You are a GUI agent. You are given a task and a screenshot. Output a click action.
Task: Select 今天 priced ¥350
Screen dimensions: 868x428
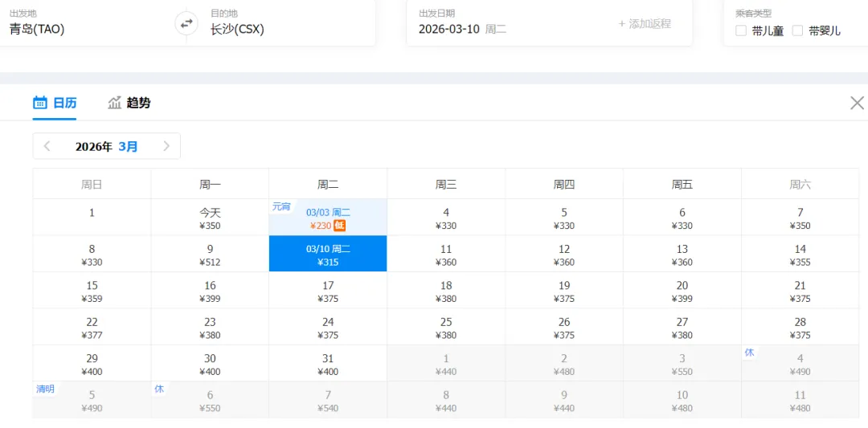pyautogui.click(x=210, y=218)
